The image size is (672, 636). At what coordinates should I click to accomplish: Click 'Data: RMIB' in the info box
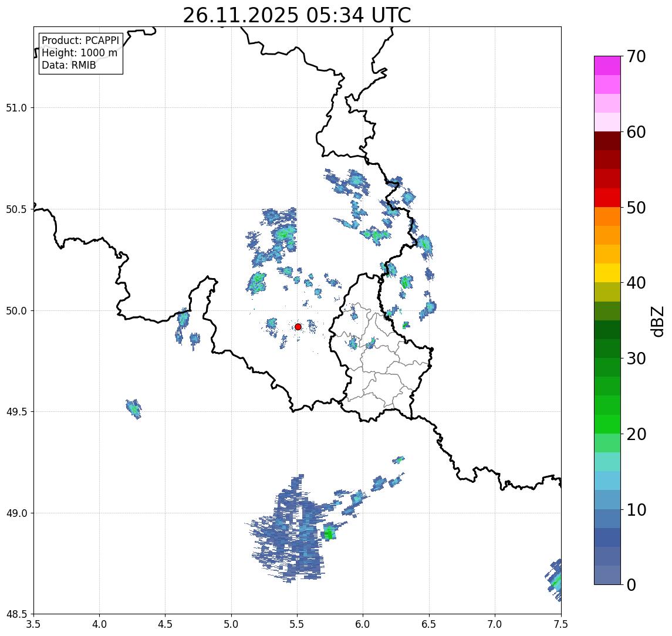pos(69,65)
